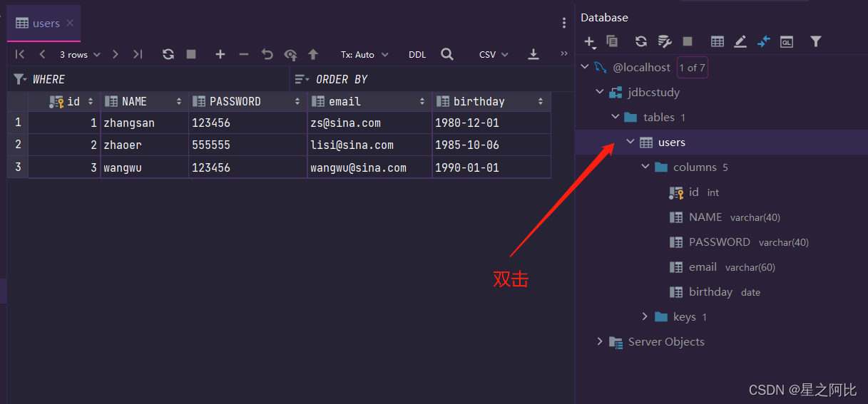868x404 pixels.
Task: Collapse the columns folder node
Action: (645, 167)
